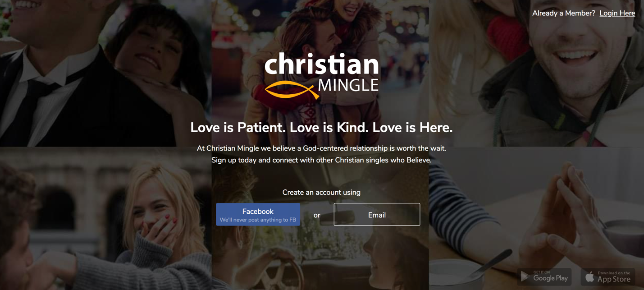Click the 'Sign up today and connect' line
This screenshot has width=644, height=290.
click(321, 160)
